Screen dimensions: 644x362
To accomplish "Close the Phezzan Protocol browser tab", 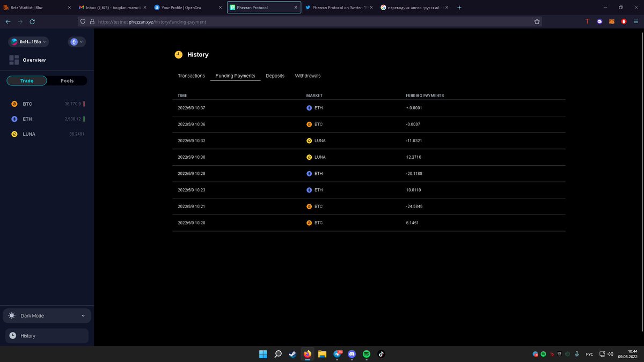I will pyautogui.click(x=296, y=8).
